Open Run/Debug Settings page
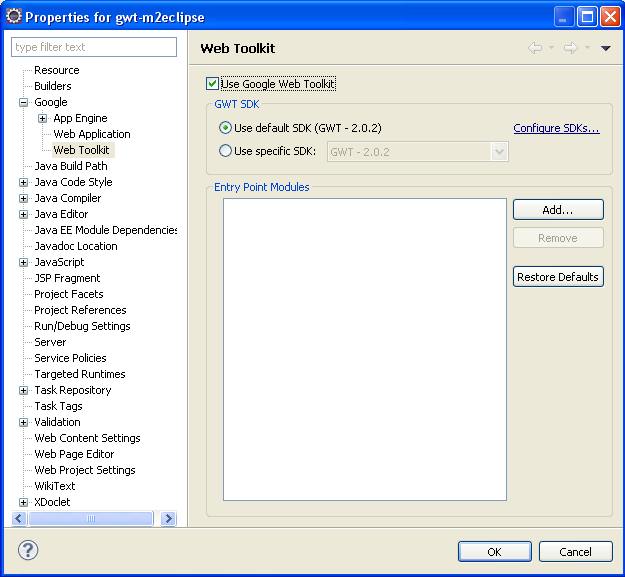This screenshot has height=577, width=625. click(82, 326)
